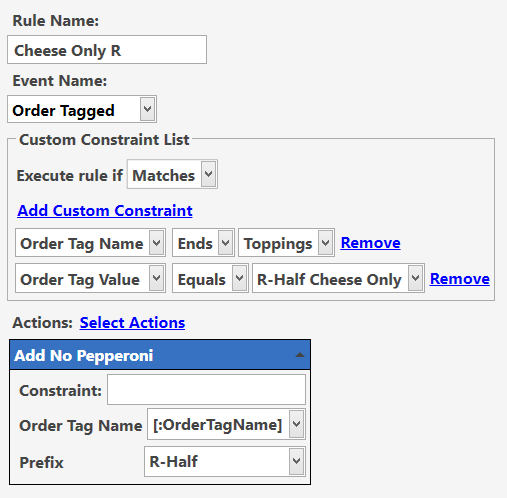
Task: Click the Rule Name text field
Action: 107,50
